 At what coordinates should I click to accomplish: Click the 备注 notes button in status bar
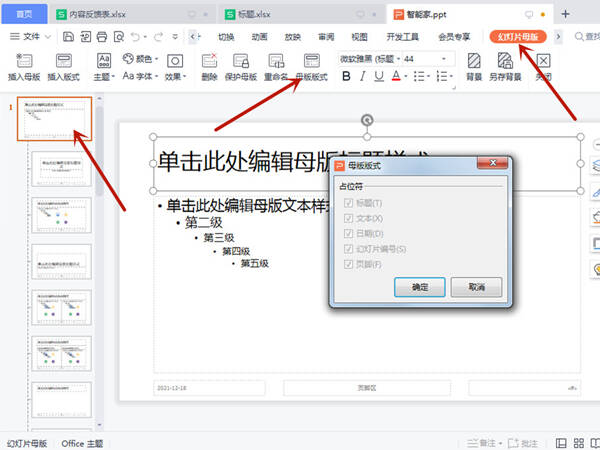click(x=484, y=443)
